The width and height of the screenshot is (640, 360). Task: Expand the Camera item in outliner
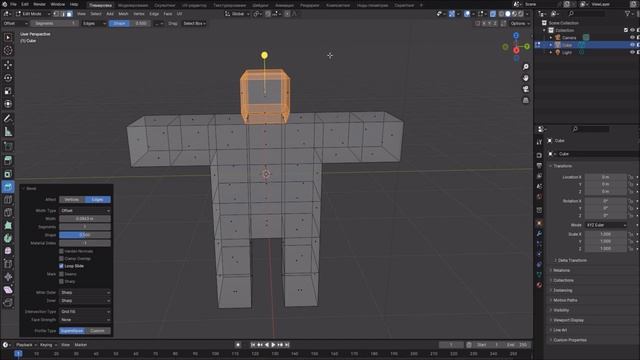[551, 38]
